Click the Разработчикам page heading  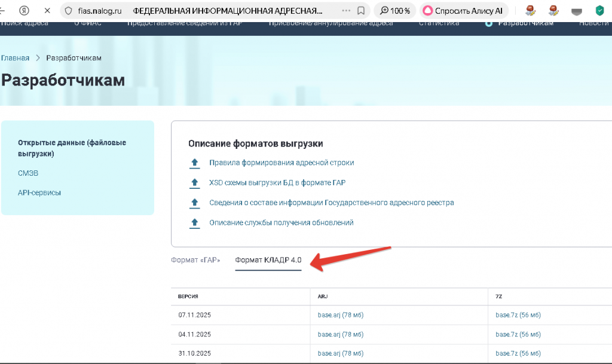tap(63, 80)
